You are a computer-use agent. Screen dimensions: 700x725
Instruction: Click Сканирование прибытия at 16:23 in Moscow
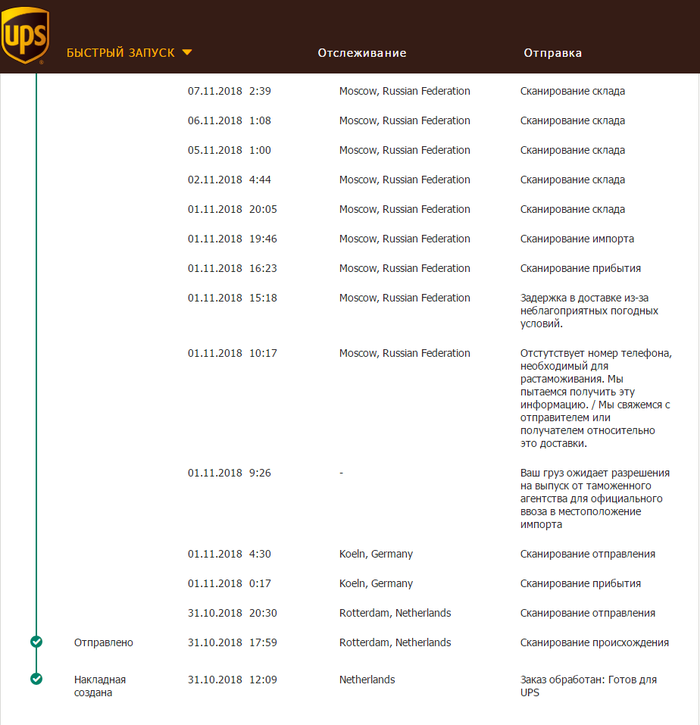[x=580, y=268]
